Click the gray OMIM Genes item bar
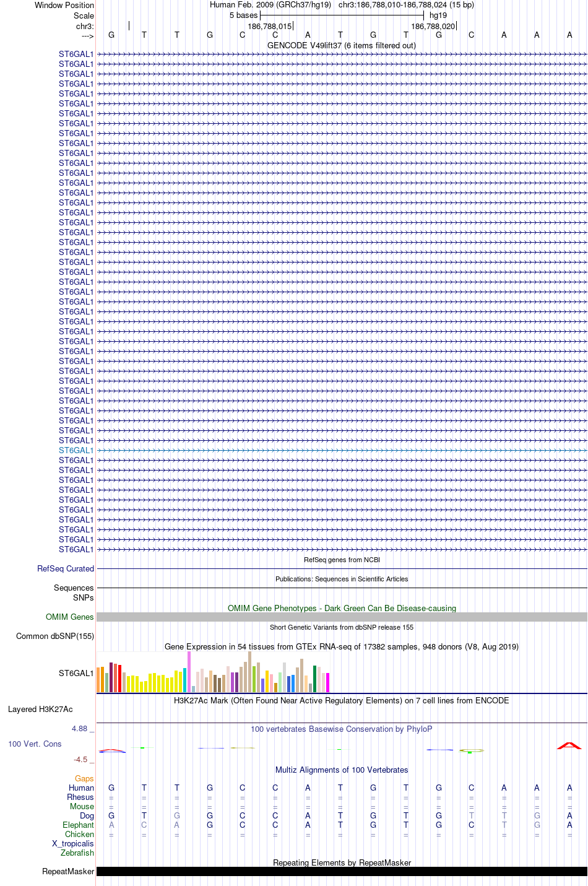The width and height of the screenshot is (588, 886). [342, 617]
